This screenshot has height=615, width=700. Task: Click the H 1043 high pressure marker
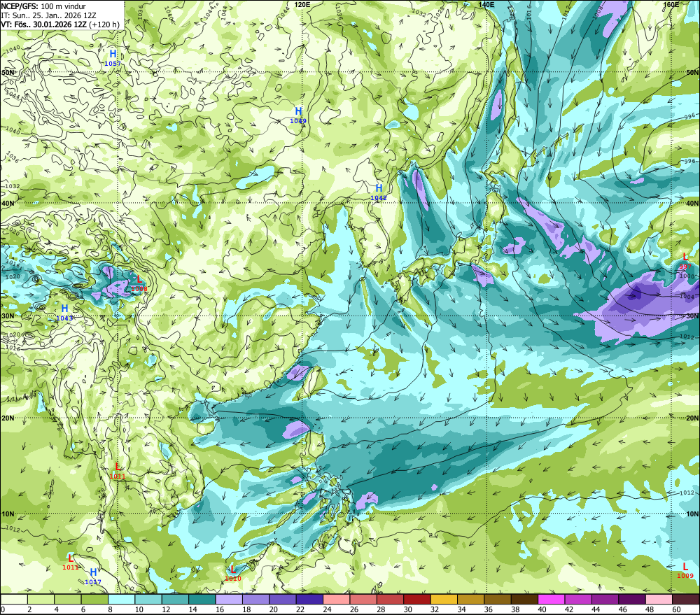pos(64,313)
